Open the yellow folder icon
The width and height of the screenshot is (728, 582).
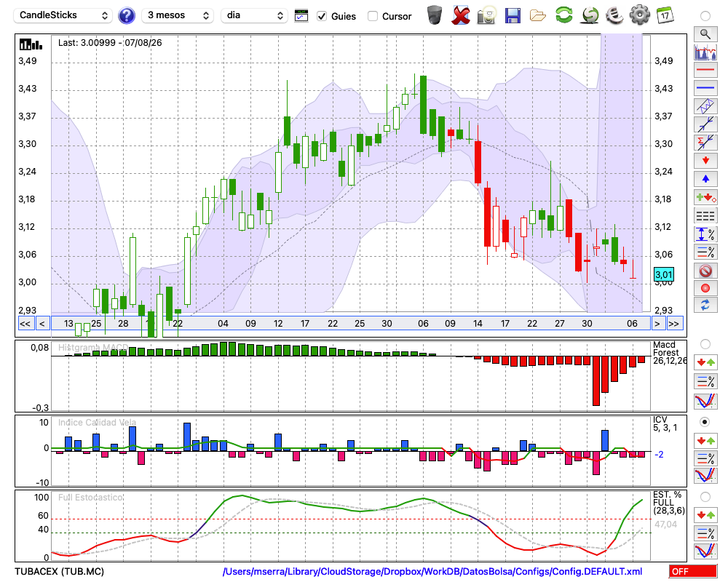coord(538,16)
